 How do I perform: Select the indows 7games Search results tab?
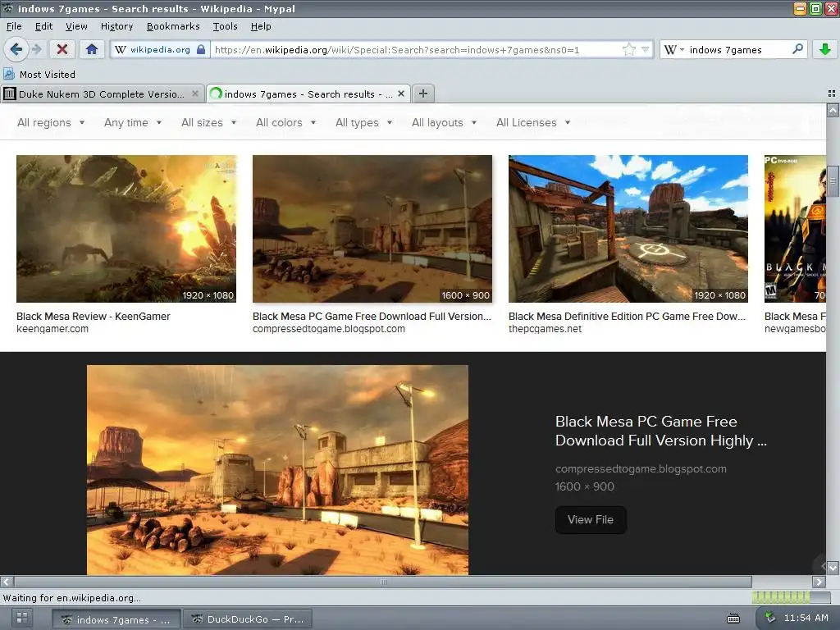(x=308, y=94)
